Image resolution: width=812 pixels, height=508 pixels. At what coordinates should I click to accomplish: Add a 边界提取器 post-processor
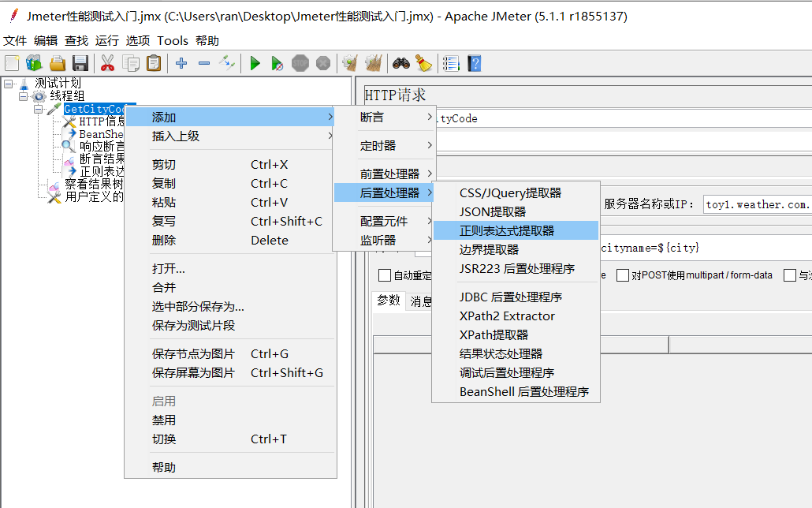coord(516,249)
